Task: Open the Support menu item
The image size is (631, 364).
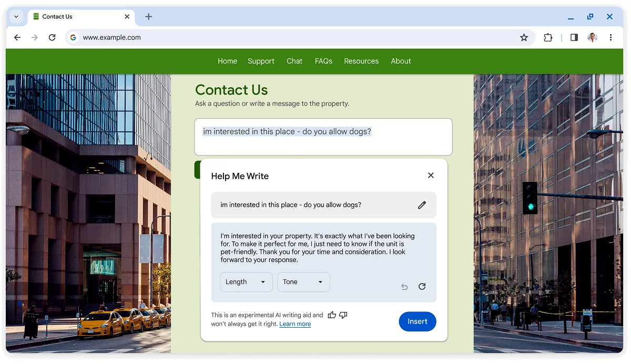Action: tap(261, 61)
